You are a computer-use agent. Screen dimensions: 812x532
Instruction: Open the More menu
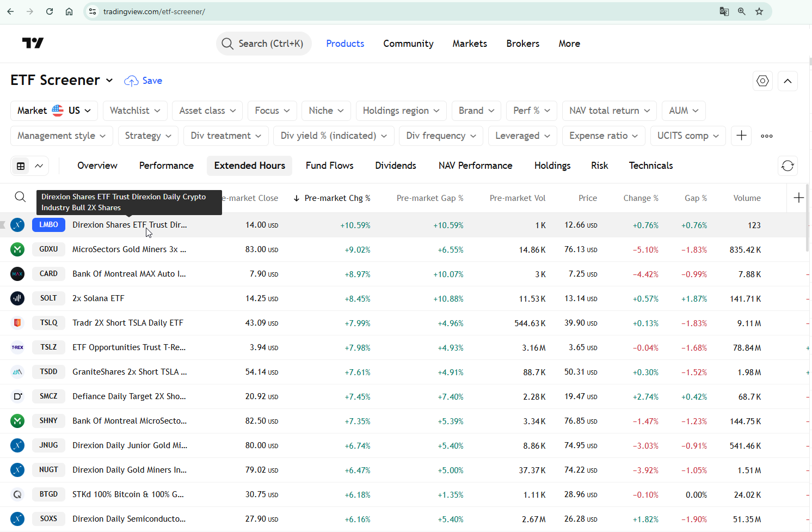569,44
